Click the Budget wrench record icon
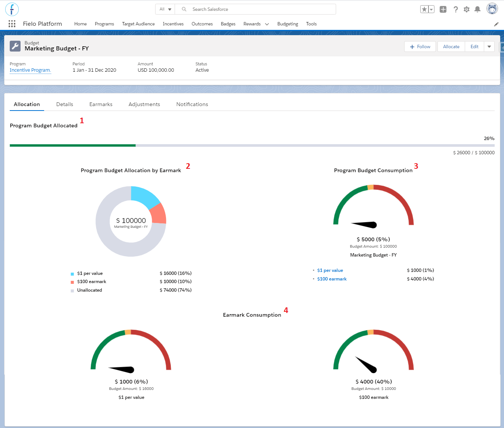The height and width of the screenshot is (428, 504). (15, 46)
